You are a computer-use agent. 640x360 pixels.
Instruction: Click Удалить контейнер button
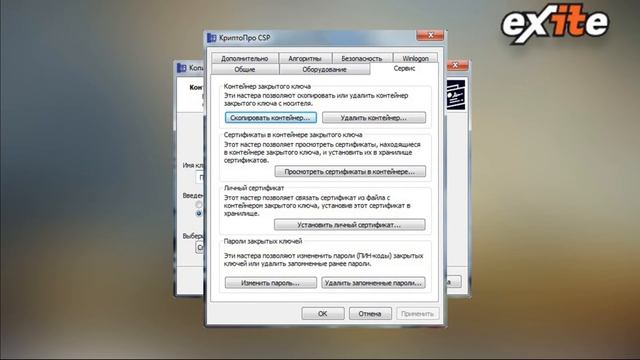tap(374, 118)
